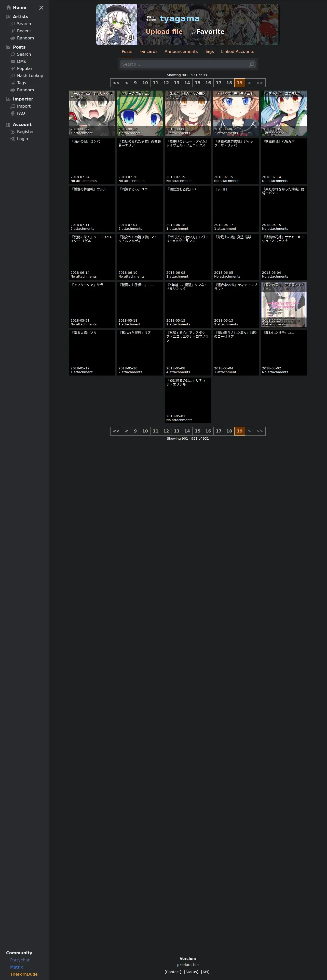Open the 2018-08-05 post thumbnail
This screenshot has width=327, height=980.
(x=284, y=113)
